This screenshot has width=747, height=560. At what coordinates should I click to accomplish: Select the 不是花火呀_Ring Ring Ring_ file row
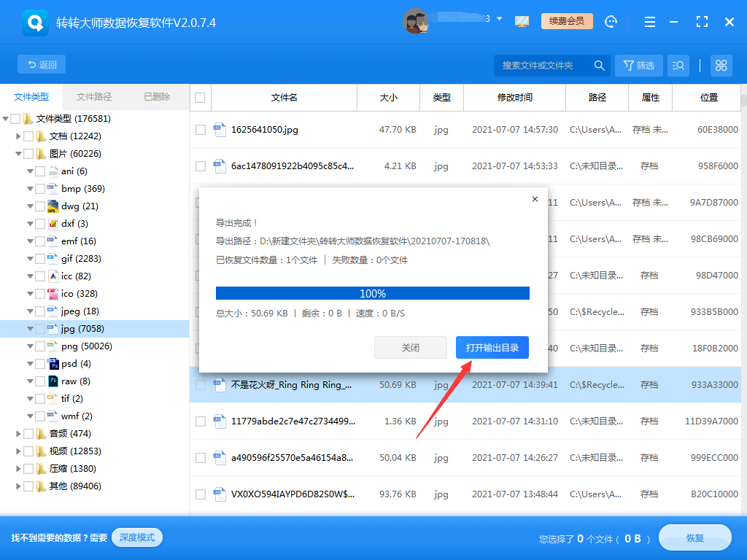coord(465,385)
